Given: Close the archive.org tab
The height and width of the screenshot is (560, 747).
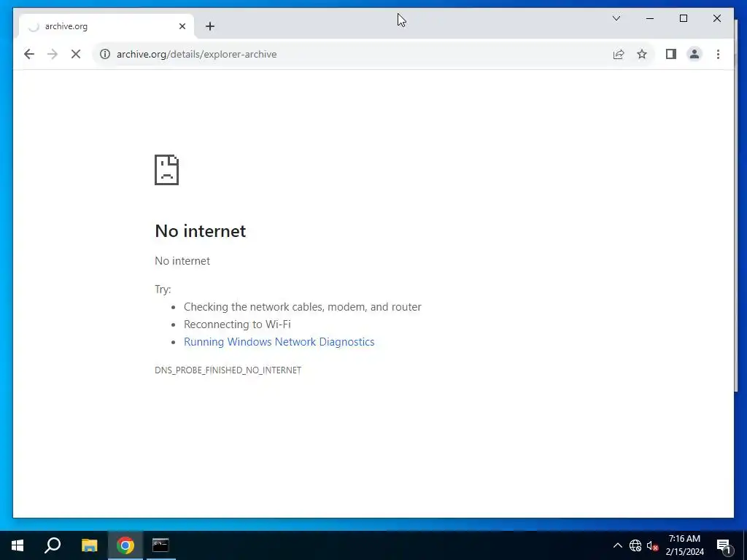Looking at the screenshot, I should coord(182,26).
